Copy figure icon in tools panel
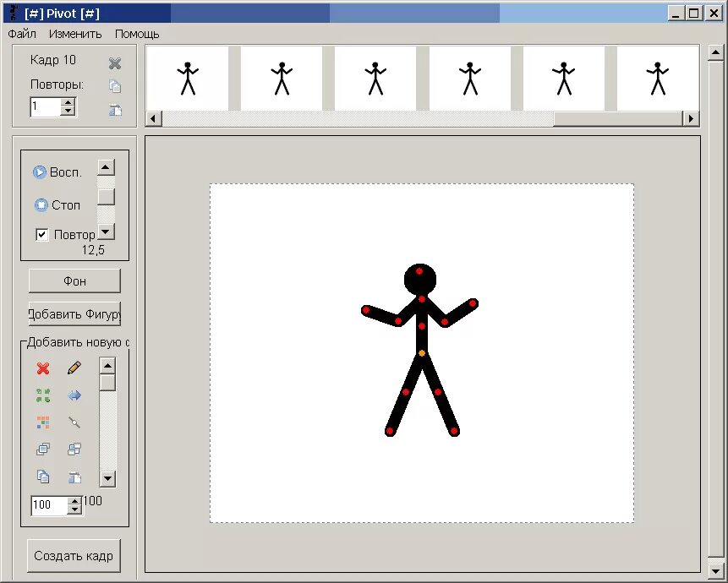 click(x=43, y=477)
